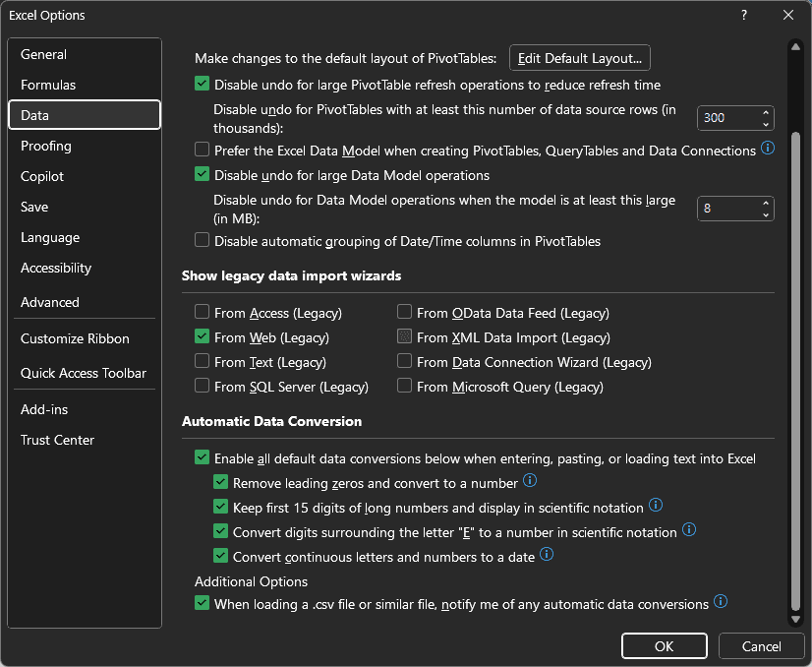Show info for .csv conversion notification option

pyautogui.click(x=721, y=601)
